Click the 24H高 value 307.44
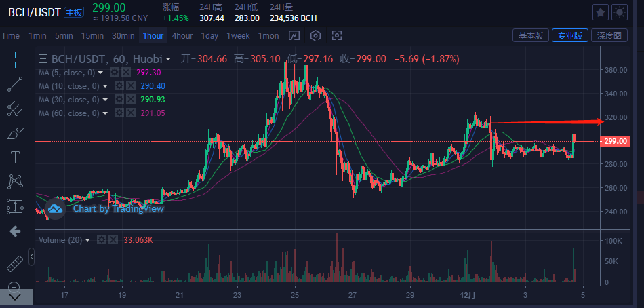The image size is (644, 308). (x=212, y=18)
